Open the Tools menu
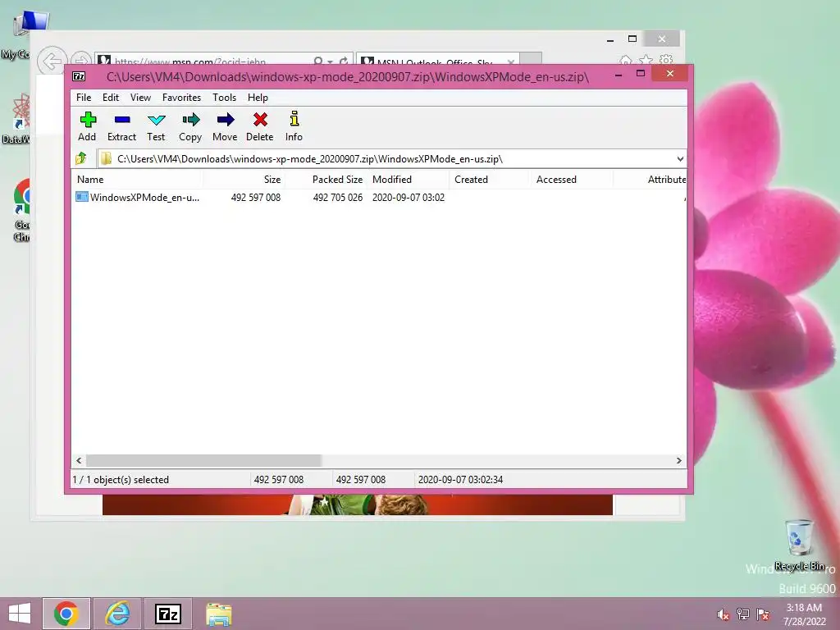The height and width of the screenshot is (630, 840). click(x=224, y=98)
